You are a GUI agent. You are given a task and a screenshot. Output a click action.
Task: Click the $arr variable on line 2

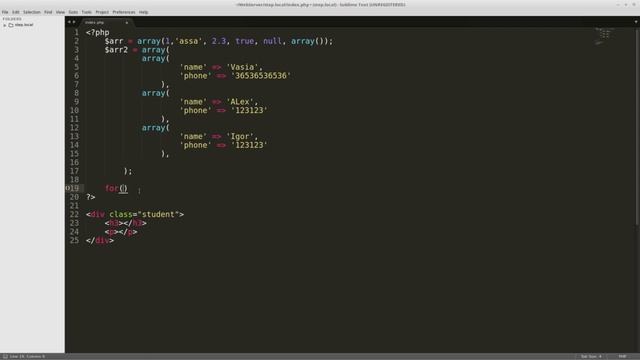pyautogui.click(x=114, y=41)
